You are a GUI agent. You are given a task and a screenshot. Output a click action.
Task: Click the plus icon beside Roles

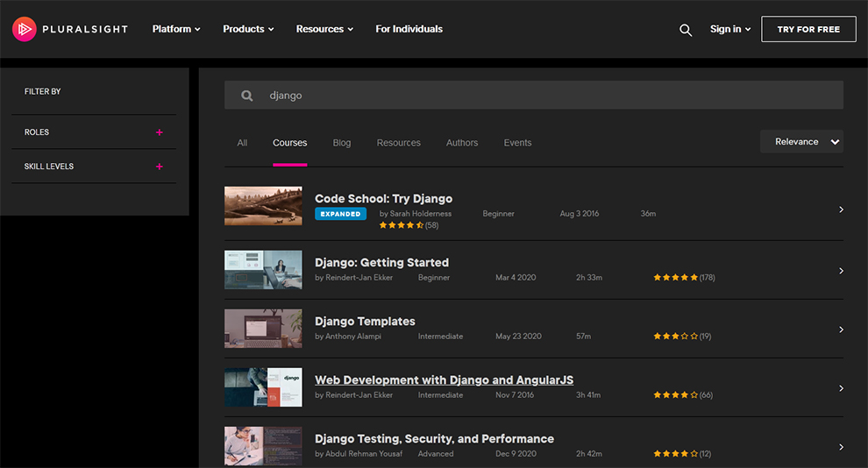pyautogui.click(x=159, y=132)
